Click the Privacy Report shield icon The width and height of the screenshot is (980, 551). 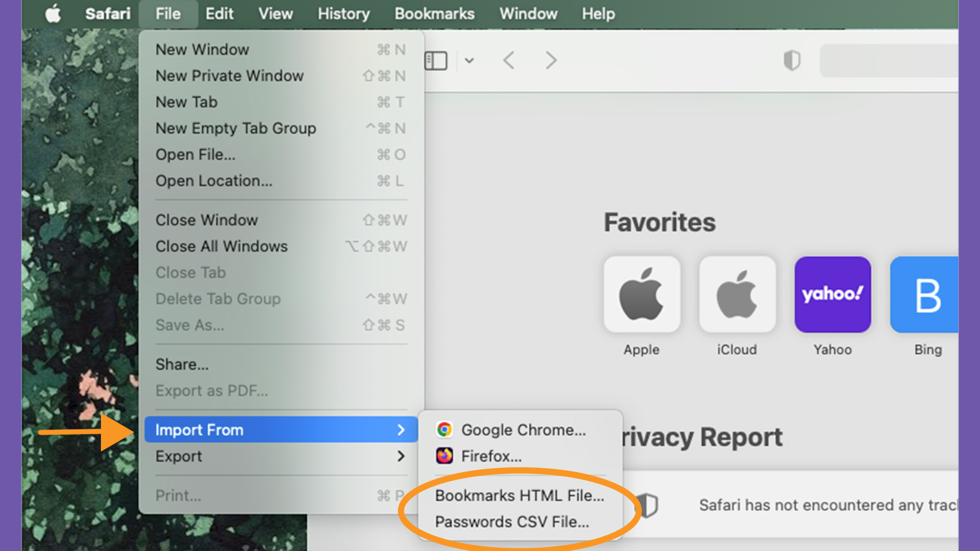(649, 505)
